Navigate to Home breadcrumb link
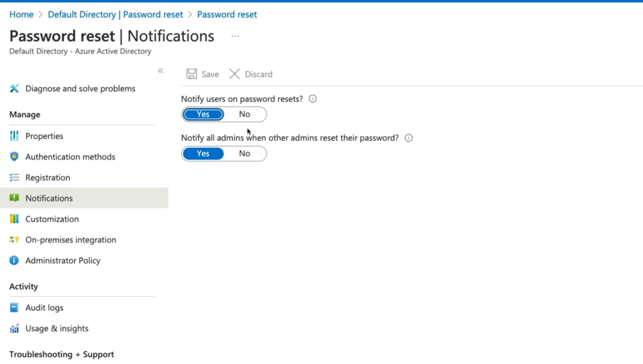 (21, 14)
